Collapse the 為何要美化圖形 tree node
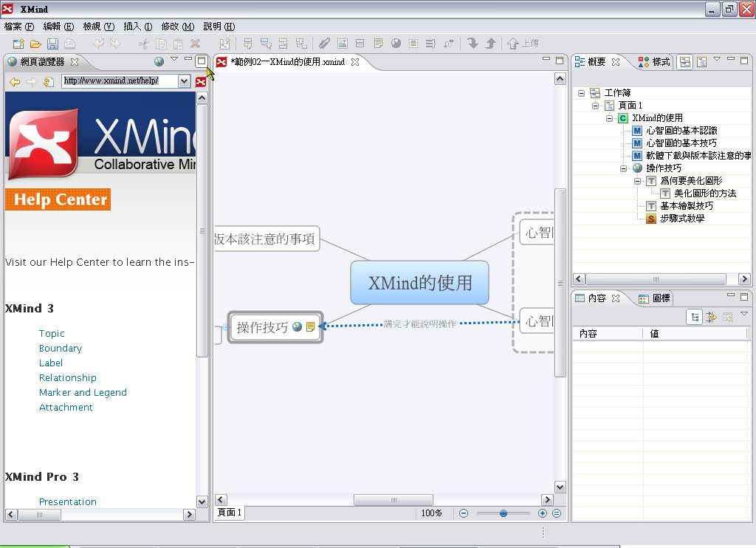The width and height of the screenshot is (756, 548). [637, 181]
